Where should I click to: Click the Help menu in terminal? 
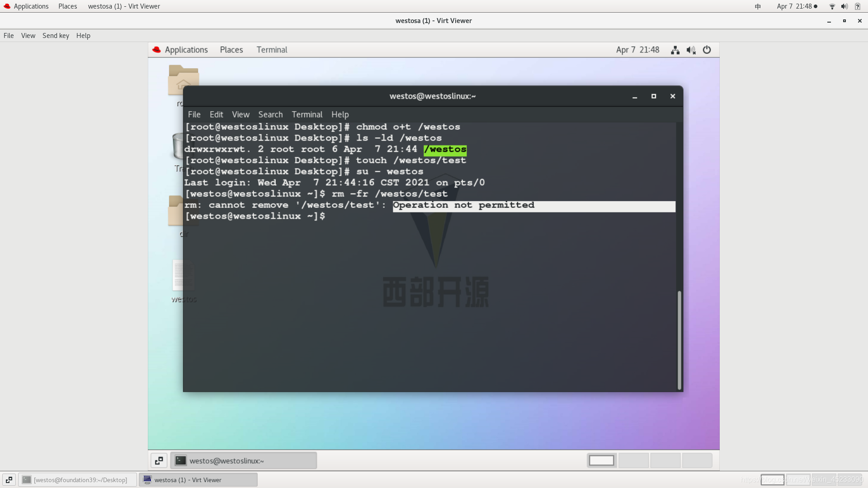[x=340, y=114]
